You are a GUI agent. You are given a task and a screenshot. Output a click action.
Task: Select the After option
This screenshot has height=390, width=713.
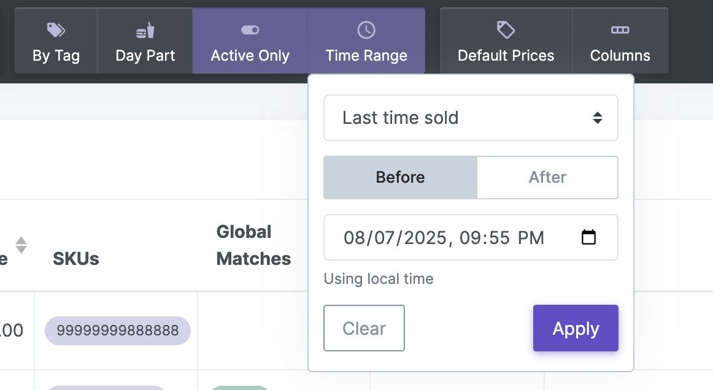tap(547, 177)
